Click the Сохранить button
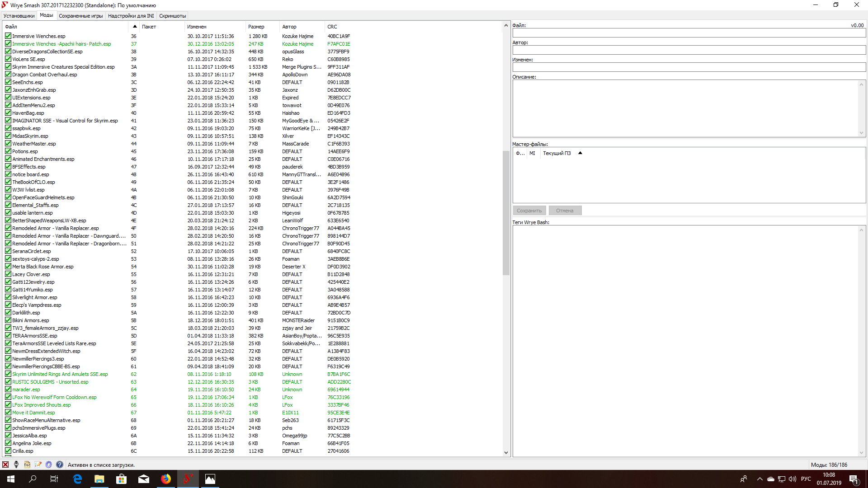The height and width of the screenshot is (488, 868). [x=529, y=211]
